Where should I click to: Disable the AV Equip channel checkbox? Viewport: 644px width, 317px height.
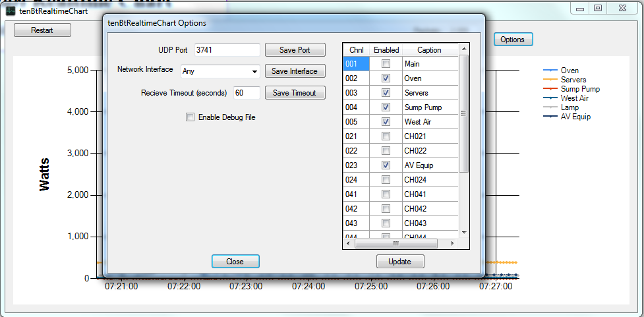tap(386, 165)
